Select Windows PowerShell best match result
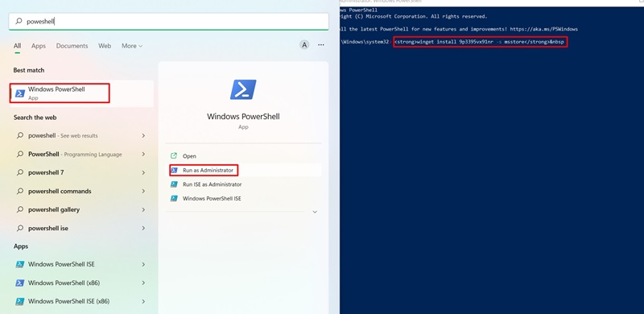Image resolution: width=644 pixels, height=314 pixels. [81, 93]
